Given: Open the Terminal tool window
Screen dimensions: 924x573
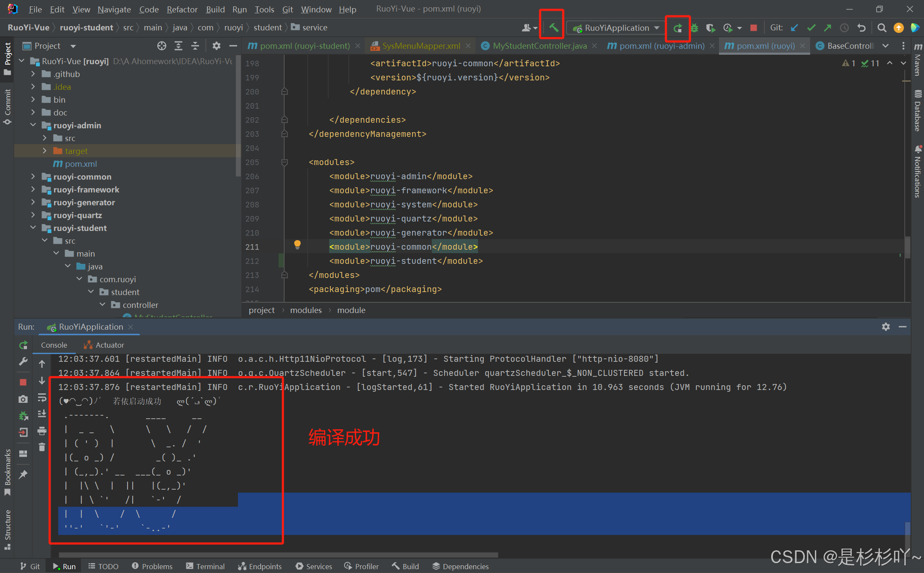Looking at the screenshot, I should click(205, 566).
